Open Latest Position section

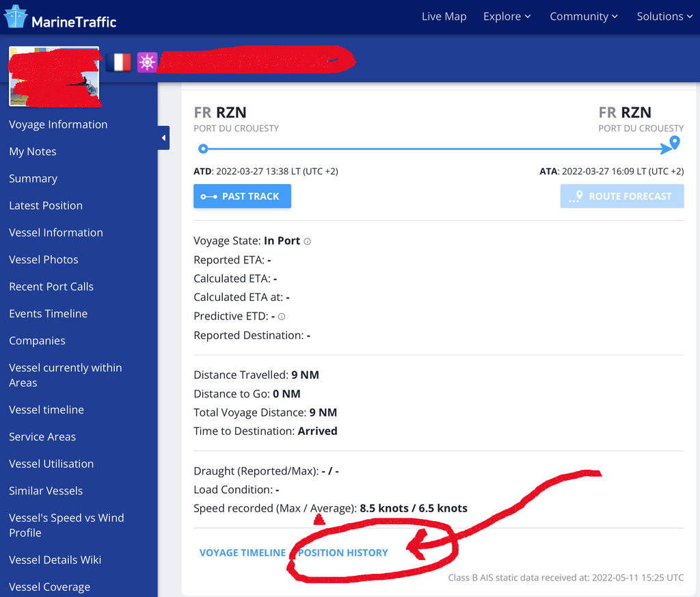(46, 205)
